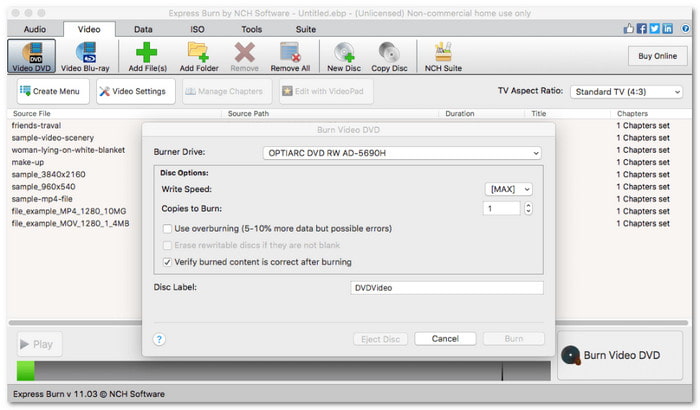This screenshot has width=700, height=410.
Task: Click the Duration column header
Action: click(482, 114)
